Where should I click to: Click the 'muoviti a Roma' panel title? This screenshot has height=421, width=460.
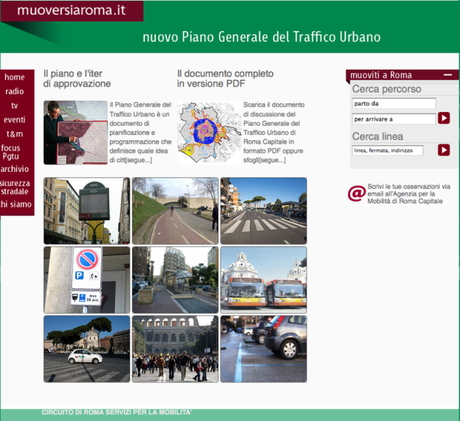(x=381, y=75)
